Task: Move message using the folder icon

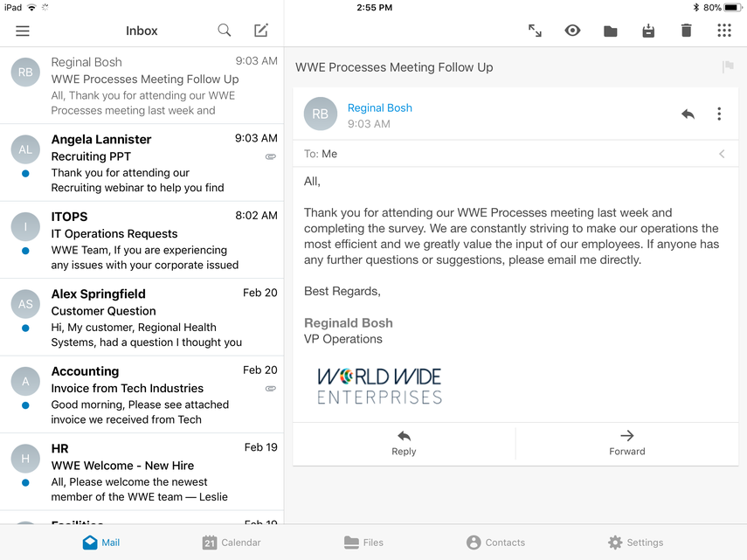Action: point(611,31)
